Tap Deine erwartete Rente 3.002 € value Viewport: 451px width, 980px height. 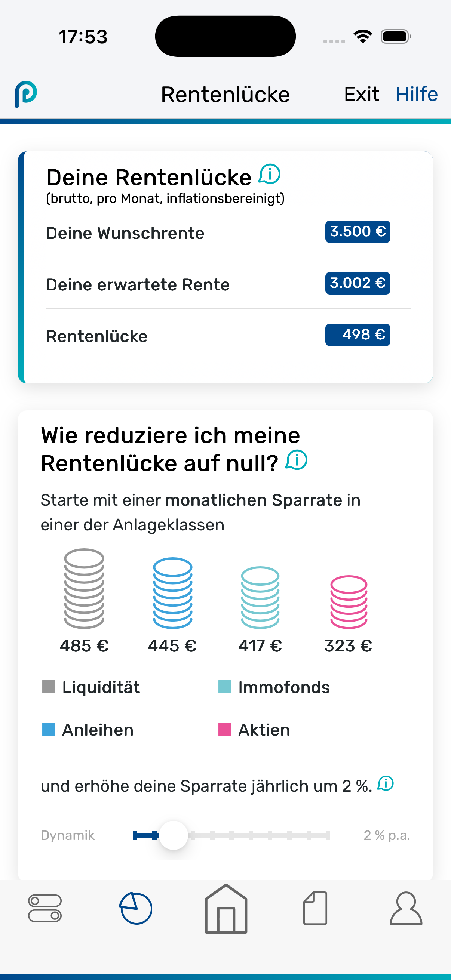point(358,283)
